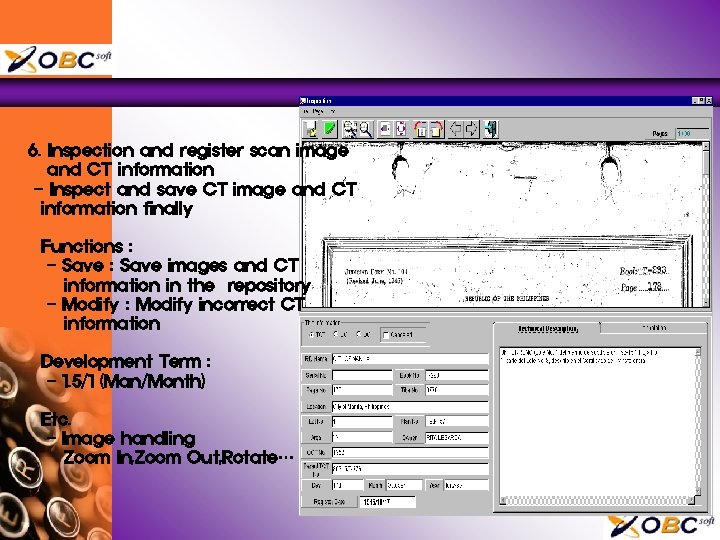Click the scanned certificate image in viewer

[x=501, y=224]
